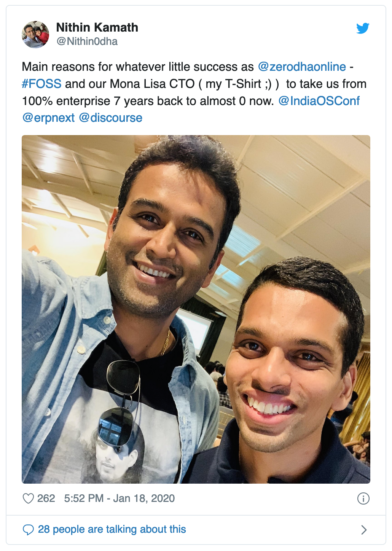This screenshot has width=392, height=551.
Task: Click the reply speech bubble icon
Action: (28, 529)
